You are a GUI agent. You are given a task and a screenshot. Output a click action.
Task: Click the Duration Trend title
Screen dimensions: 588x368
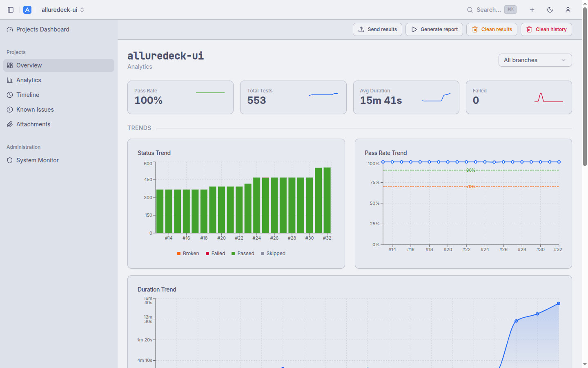click(157, 289)
